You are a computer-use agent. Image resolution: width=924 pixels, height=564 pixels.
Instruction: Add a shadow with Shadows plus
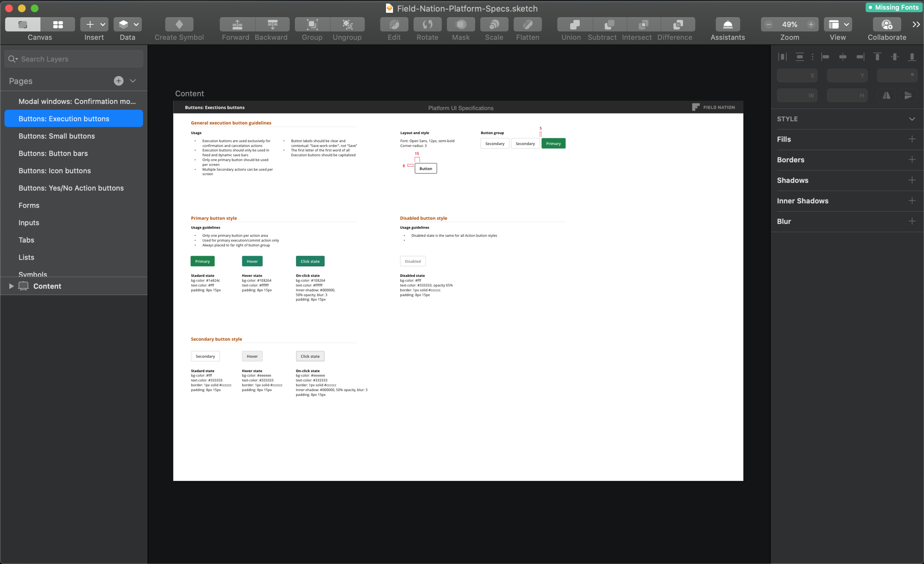pyautogui.click(x=912, y=180)
